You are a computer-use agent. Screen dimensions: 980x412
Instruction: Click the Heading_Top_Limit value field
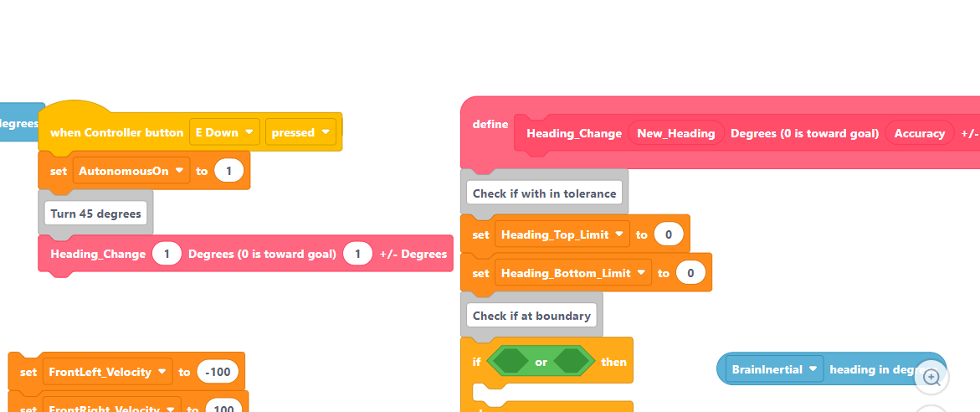(x=669, y=234)
